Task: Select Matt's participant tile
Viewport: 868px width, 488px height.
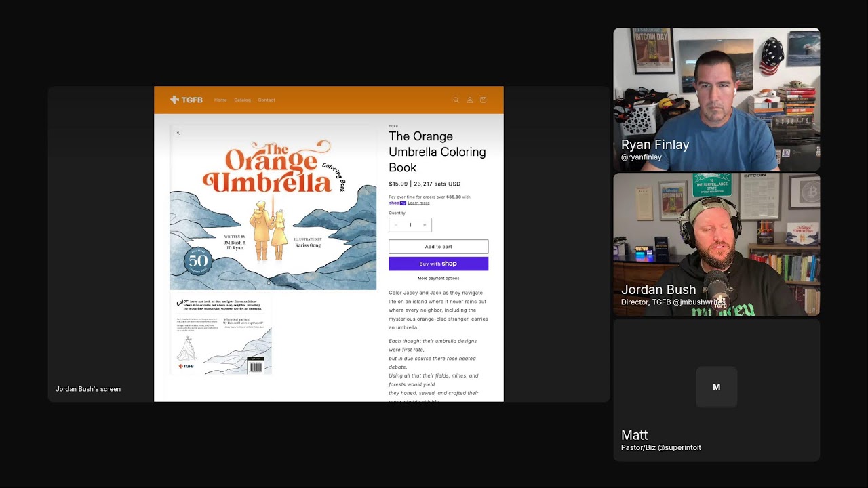Action: (x=717, y=390)
